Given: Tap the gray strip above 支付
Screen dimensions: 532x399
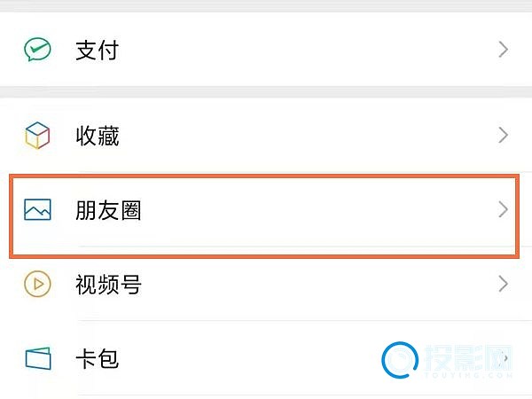Looking at the screenshot, I should [x=266, y=5].
